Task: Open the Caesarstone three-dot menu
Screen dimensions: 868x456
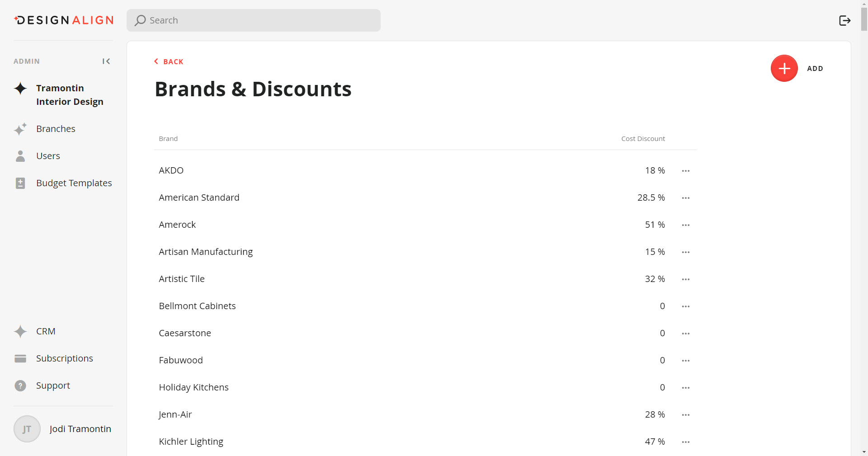Action: click(x=685, y=334)
